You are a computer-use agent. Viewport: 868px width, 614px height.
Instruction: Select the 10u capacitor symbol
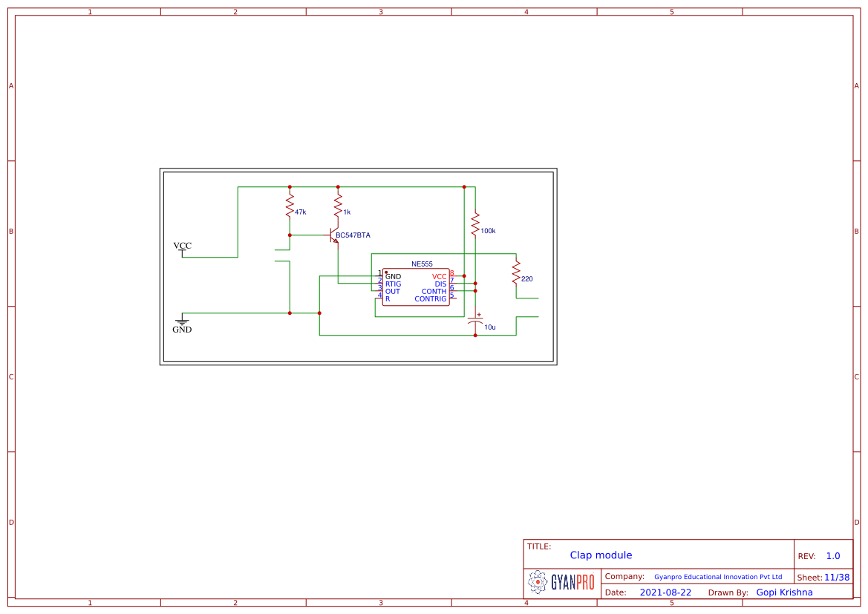pyautogui.click(x=475, y=322)
